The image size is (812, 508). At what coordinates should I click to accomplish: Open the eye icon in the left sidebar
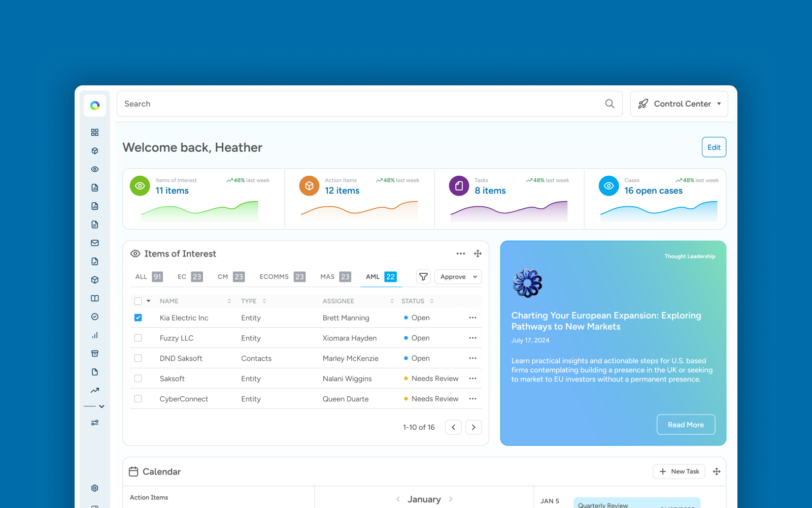click(x=95, y=169)
